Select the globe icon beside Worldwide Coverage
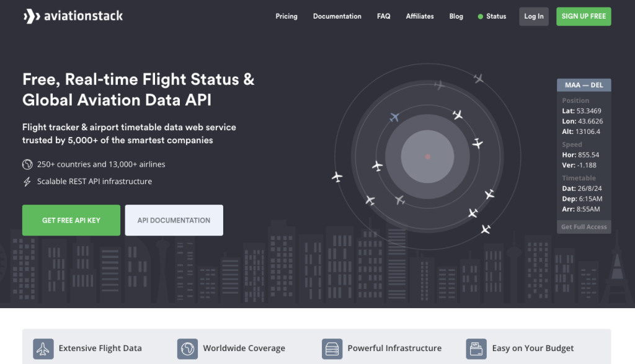This screenshot has height=364, width=635. tap(188, 348)
